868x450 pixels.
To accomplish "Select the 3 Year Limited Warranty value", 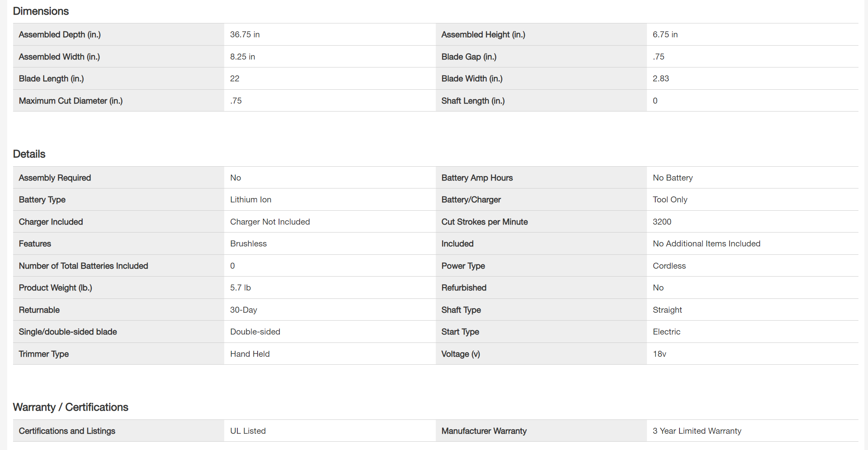I will [697, 431].
